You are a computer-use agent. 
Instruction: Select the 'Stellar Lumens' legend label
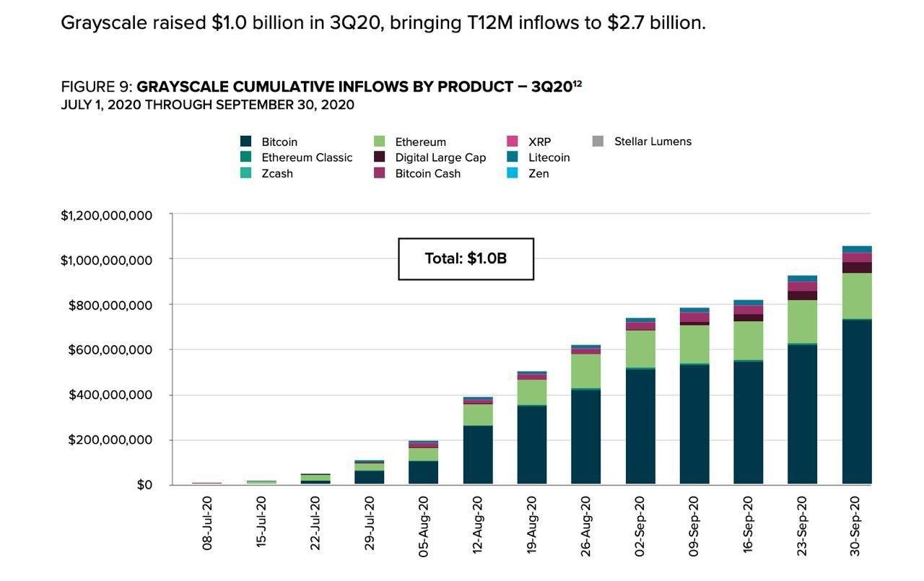point(653,141)
